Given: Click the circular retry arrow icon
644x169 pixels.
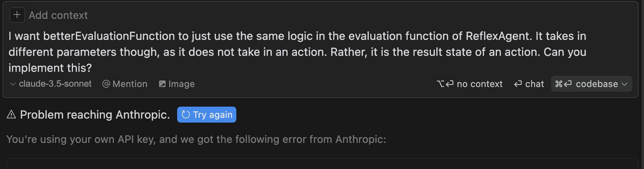Looking at the screenshot, I should pyautogui.click(x=186, y=115).
